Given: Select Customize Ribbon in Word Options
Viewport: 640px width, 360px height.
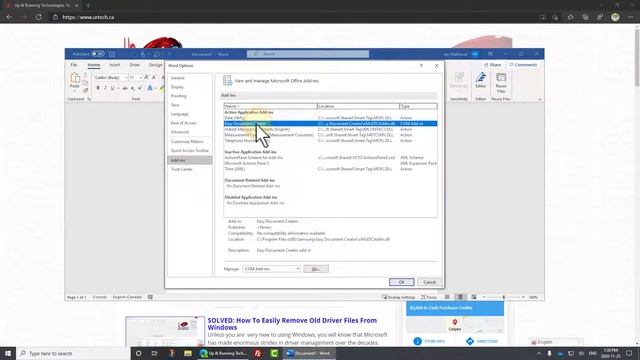Looking at the screenshot, I should (x=190, y=141).
